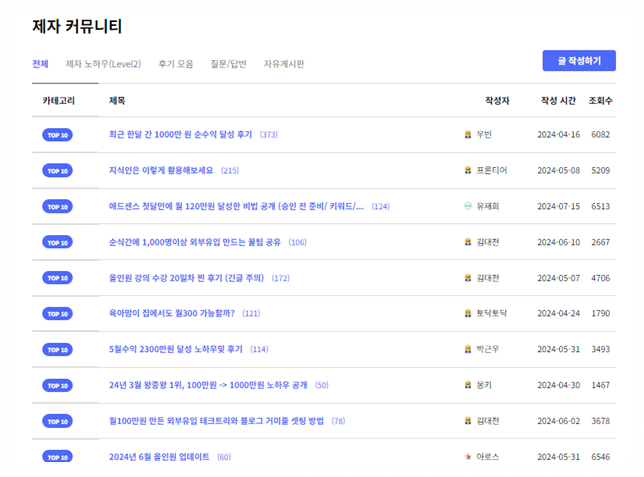The height and width of the screenshot is (477, 644).
Task: Click author name 우빈
Action: point(484,134)
